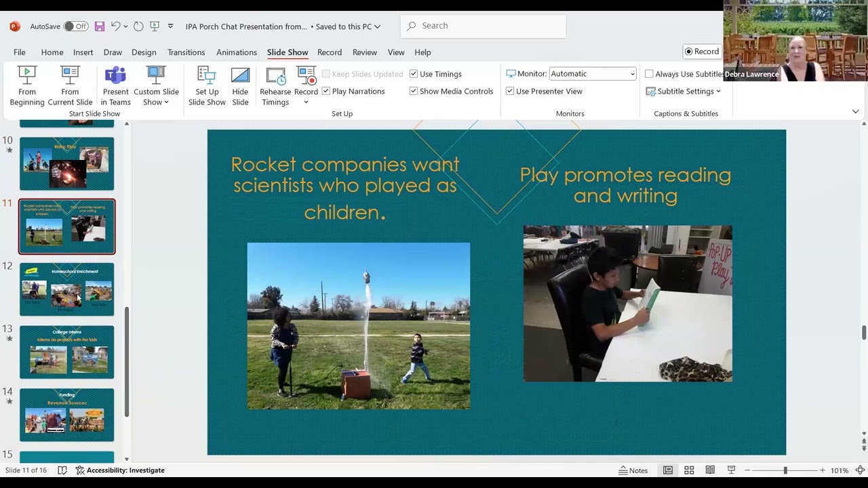
Task: Click the thumbnail panel scrollbar
Action: pos(126,361)
